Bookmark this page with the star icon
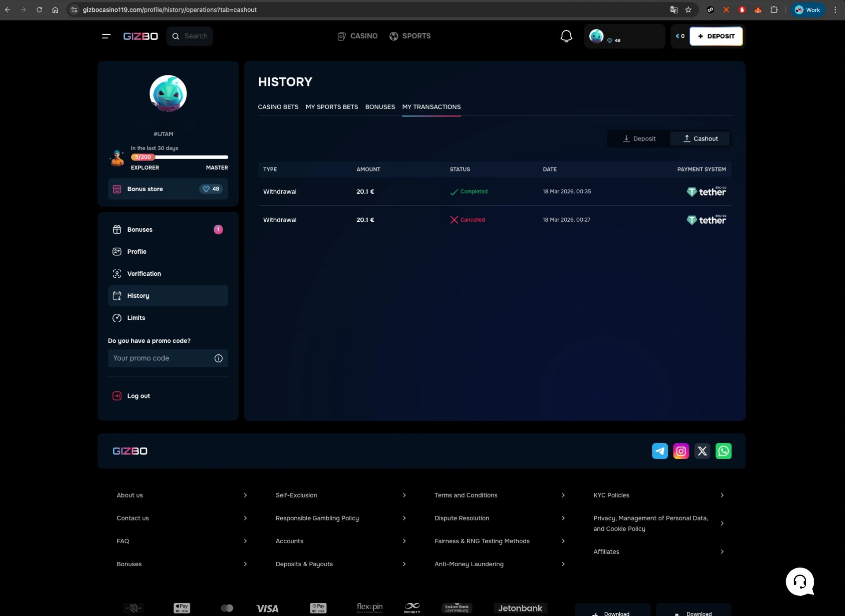The width and height of the screenshot is (845, 616). pos(688,10)
